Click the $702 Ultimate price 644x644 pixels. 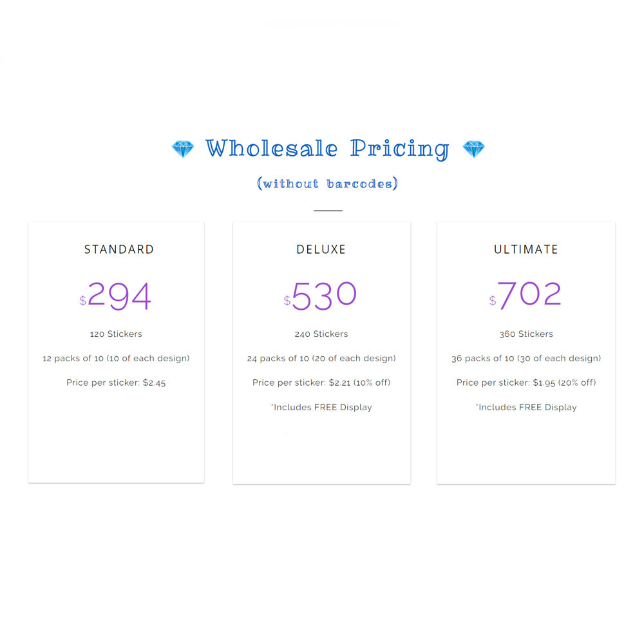(x=526, y=295)
